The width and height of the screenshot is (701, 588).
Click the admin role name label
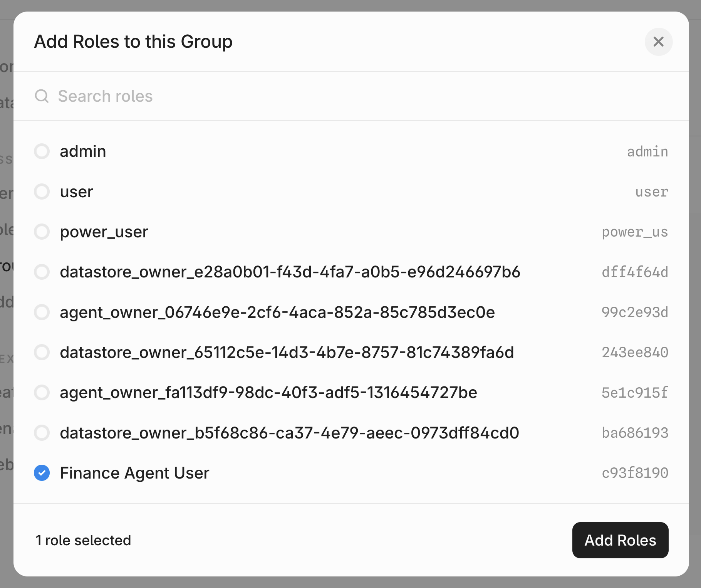point(83,151)
